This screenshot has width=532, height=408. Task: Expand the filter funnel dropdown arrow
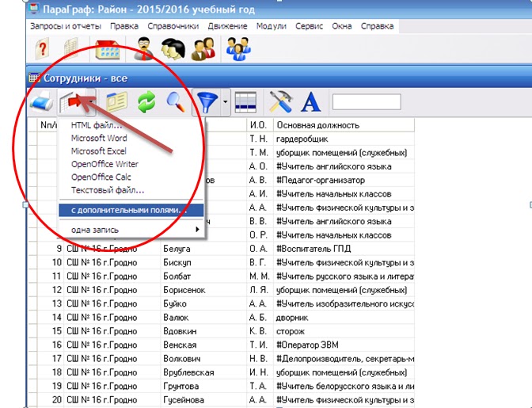tap(226, 102)
